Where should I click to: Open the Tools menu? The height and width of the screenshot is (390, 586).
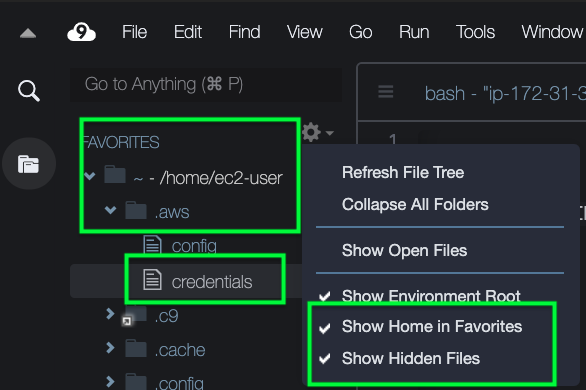pyautogui.click(x=475, y=32)
